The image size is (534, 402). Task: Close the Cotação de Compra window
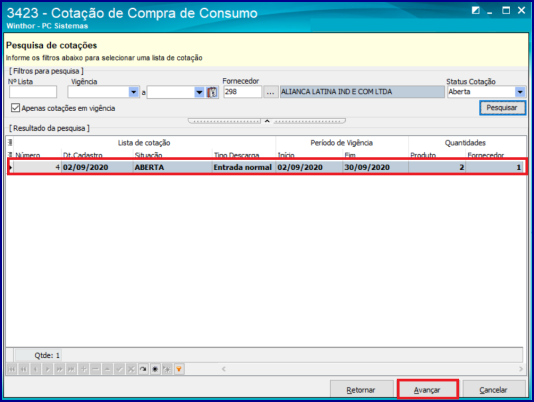pos(521,11)
